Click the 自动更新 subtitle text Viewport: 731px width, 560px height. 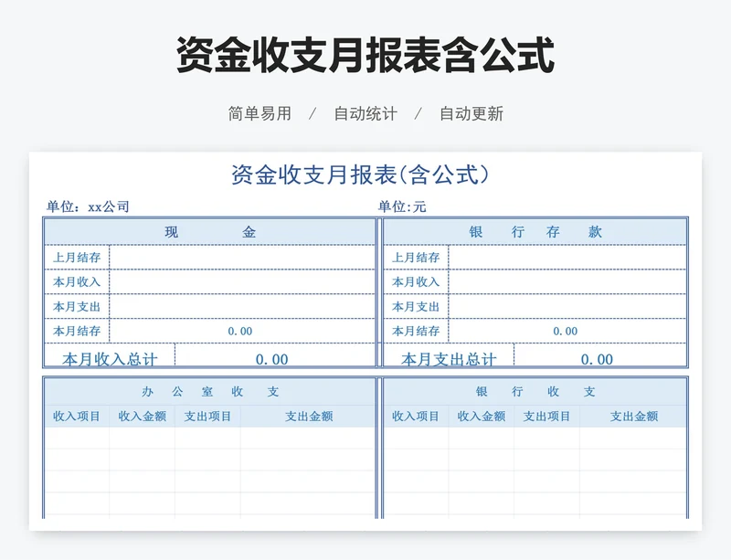(x=471, y=114)
